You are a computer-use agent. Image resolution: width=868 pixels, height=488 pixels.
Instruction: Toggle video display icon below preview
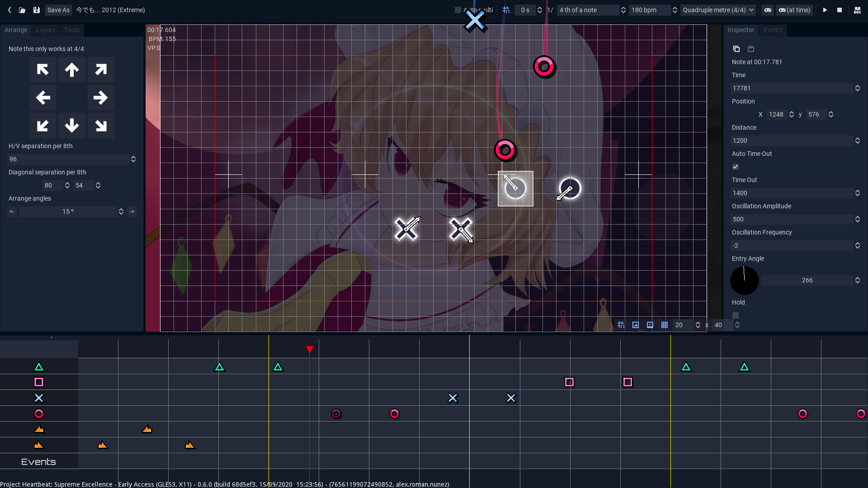click(x=650, y=325)
